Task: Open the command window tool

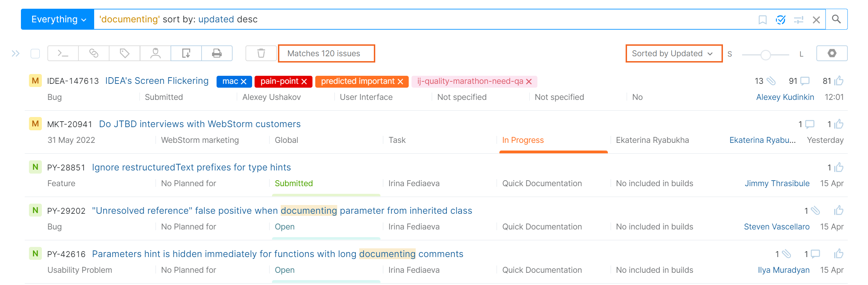Action: coord(63,53)
